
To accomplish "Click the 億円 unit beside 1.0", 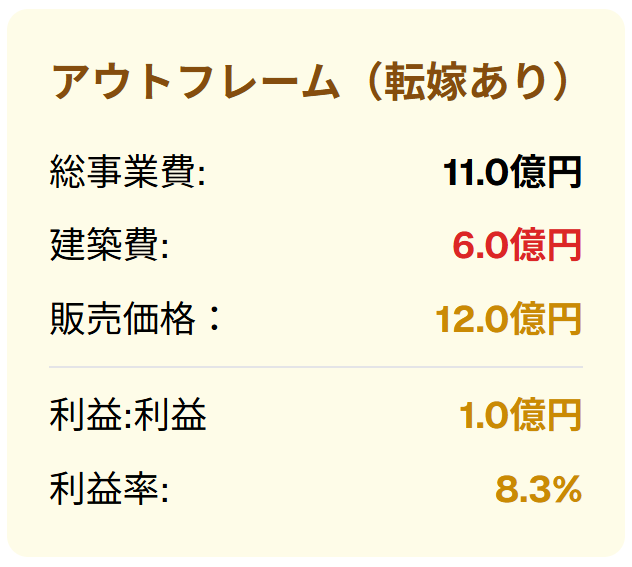I will click(546, 414).
